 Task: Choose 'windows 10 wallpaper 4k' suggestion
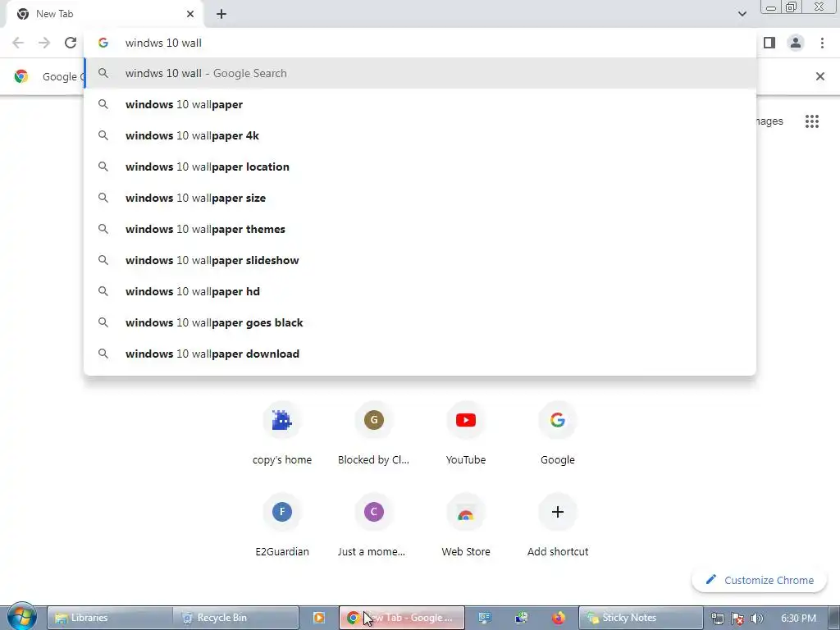click(421, 135)
